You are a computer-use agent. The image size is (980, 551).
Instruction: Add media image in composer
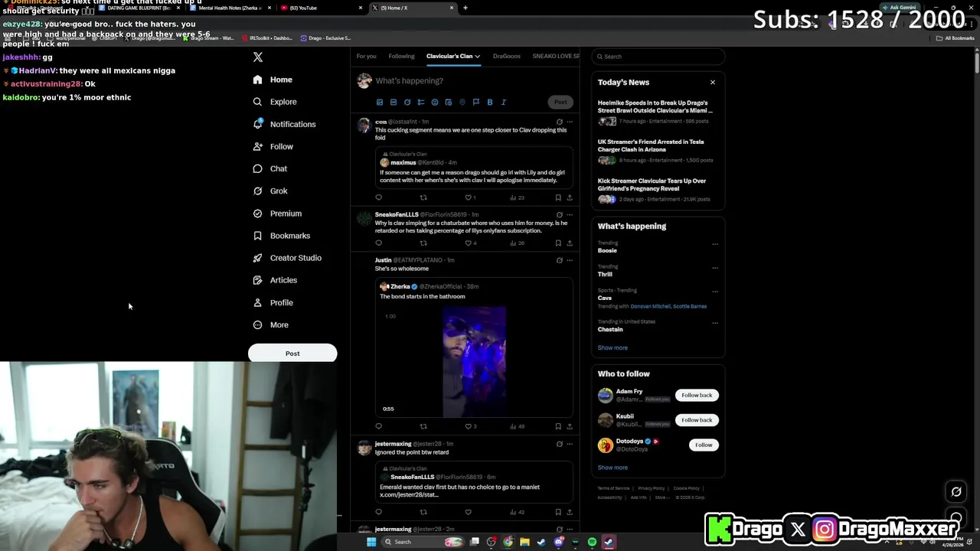[x=380, y=102]
